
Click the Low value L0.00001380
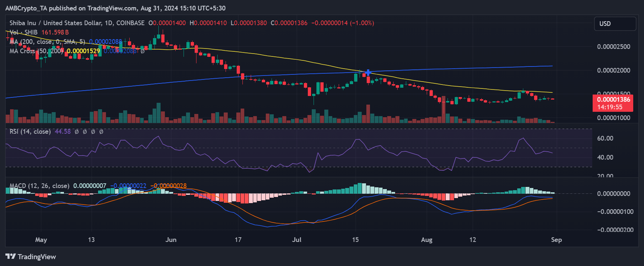249,23
